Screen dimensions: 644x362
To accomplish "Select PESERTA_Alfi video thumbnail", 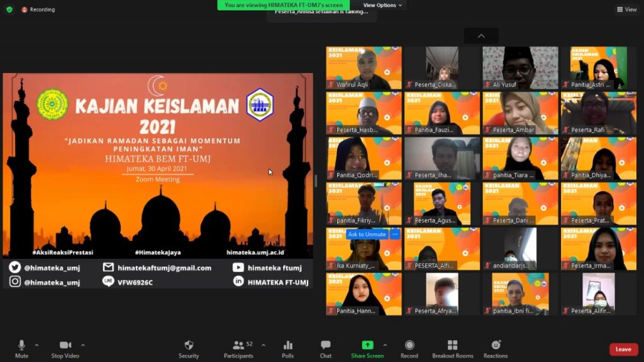I will pyautogui.click(x=442, y=249).
